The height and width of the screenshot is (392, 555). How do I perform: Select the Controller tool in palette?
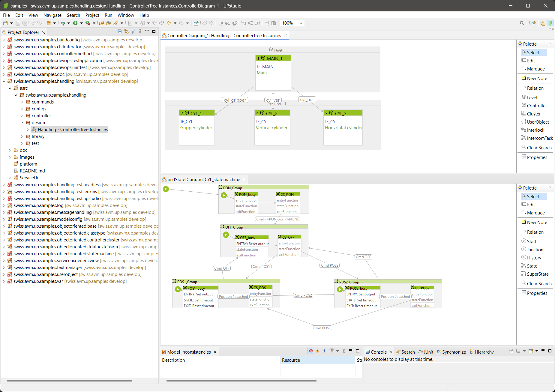click(536, 106)
